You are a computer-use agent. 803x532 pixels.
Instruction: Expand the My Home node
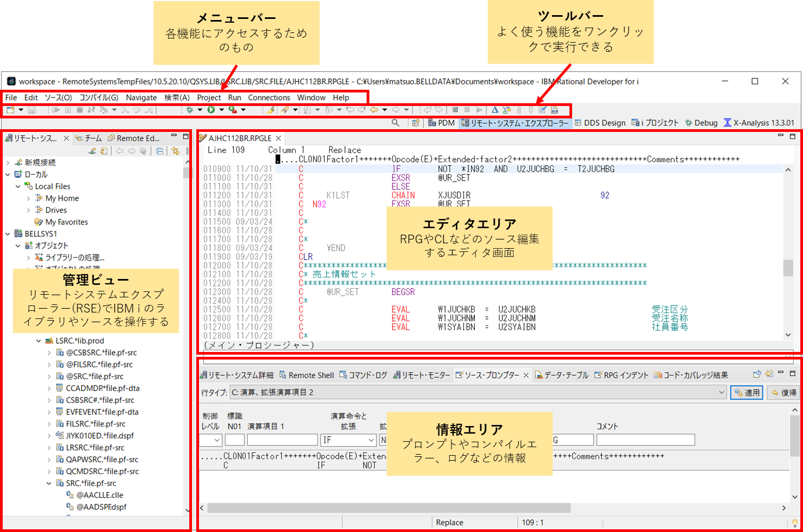28,198
